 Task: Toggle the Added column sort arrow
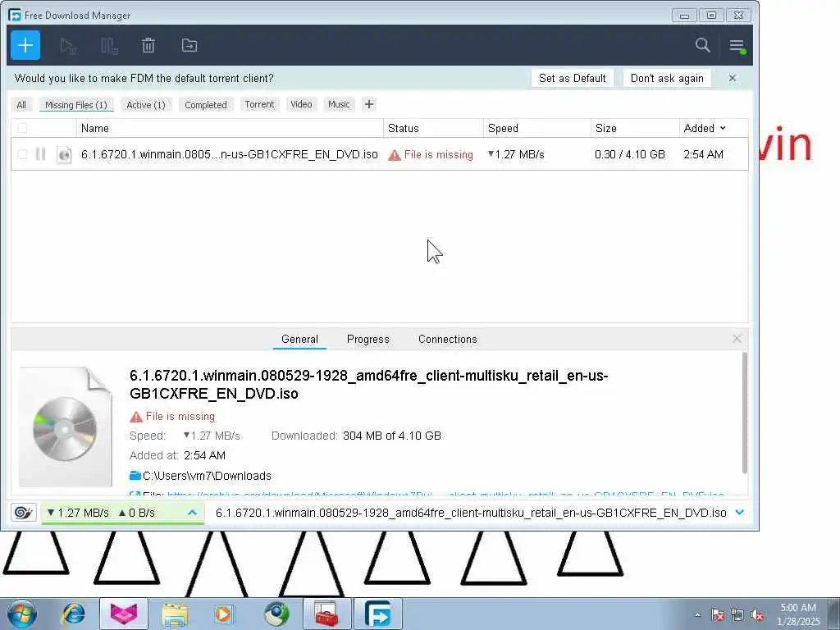(x=724, y=128)
